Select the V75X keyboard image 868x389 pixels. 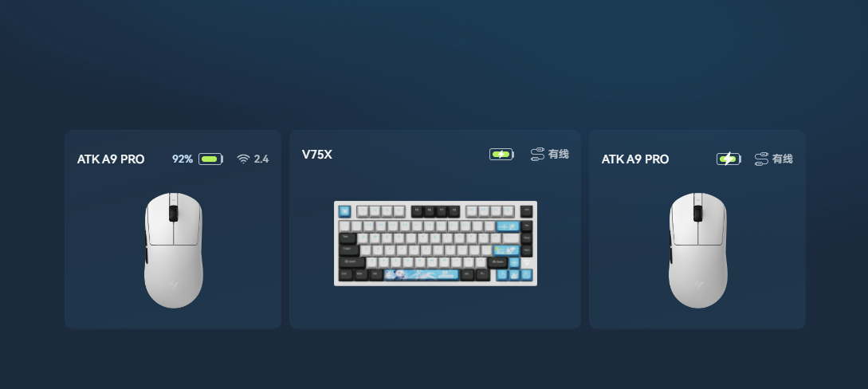pyautogui.click(x=436, y=243)
